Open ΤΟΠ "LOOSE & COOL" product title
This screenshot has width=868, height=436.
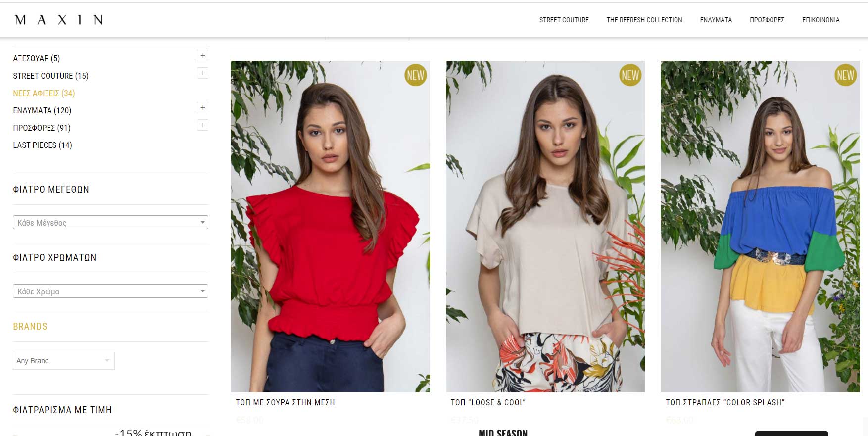click(x=488, y=403)
